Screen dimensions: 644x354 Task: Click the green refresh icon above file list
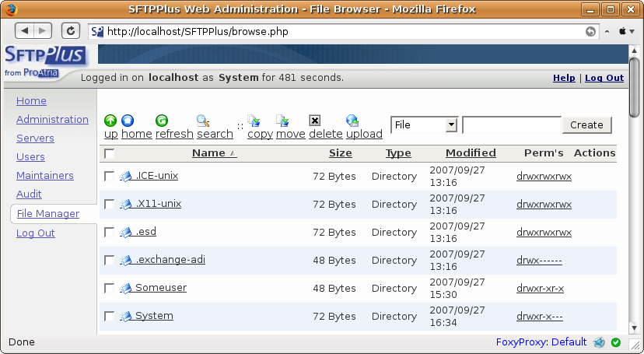(x=162, y=121)
